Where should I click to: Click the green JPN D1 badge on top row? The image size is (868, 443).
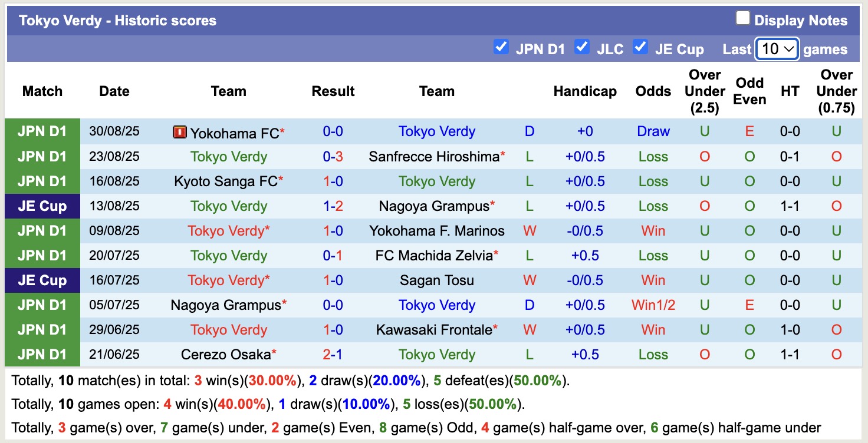[42, 131]
